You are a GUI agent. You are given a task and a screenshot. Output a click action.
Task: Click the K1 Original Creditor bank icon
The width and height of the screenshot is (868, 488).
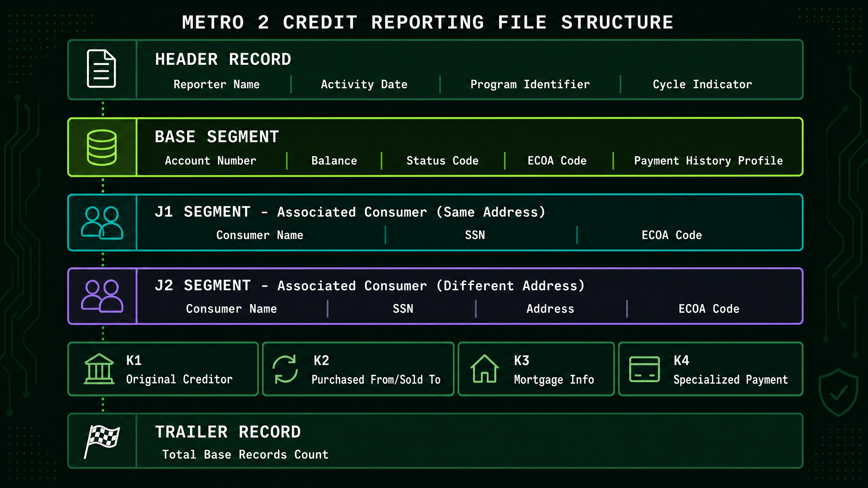pos(99,369)
